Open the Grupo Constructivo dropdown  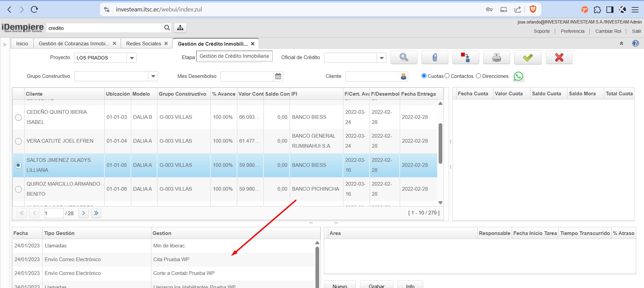153,76
